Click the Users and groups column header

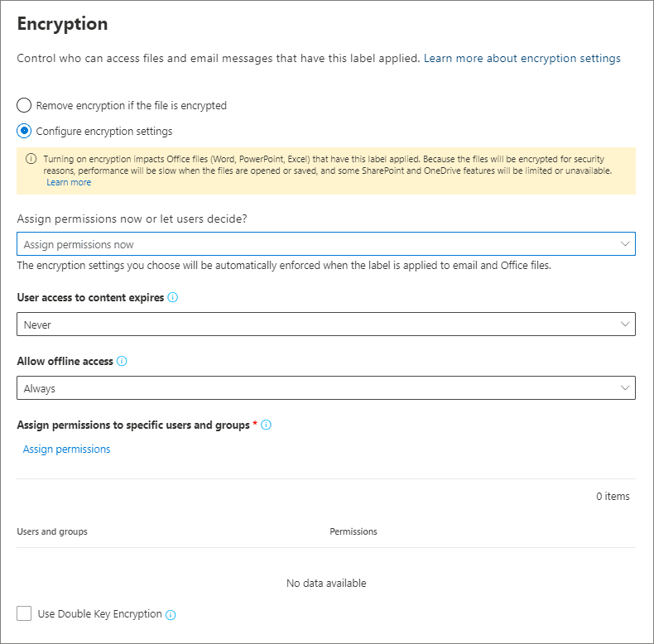tap(52, 531)
